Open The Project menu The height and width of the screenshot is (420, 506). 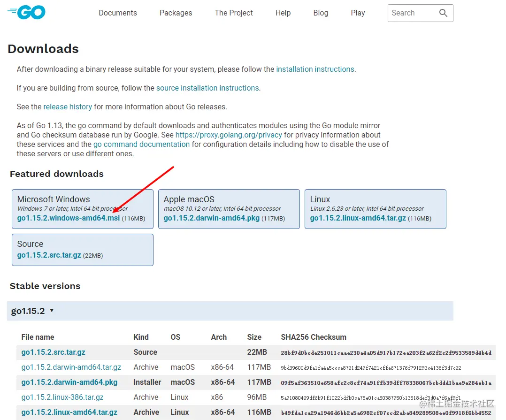tap(234, 13)
